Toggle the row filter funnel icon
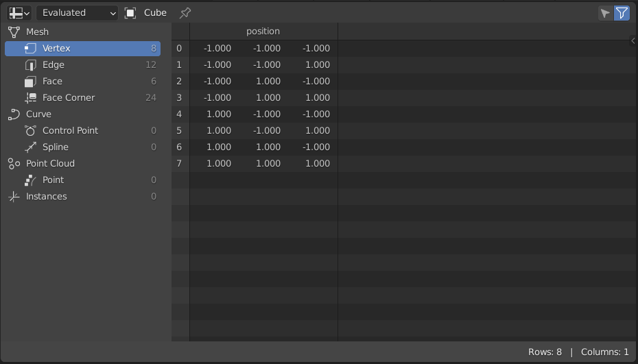Viewport: 638px width, 364px height. [x=622, y=13]
